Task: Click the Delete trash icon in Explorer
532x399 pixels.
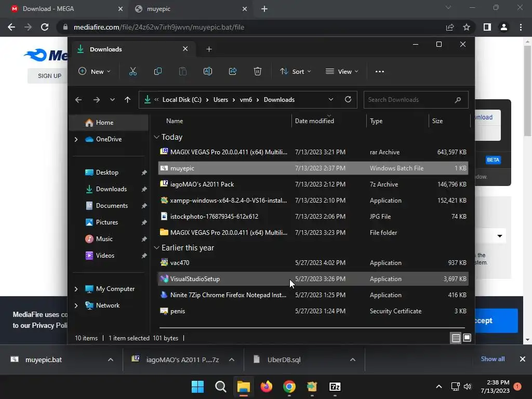Action: coord(258,71)
